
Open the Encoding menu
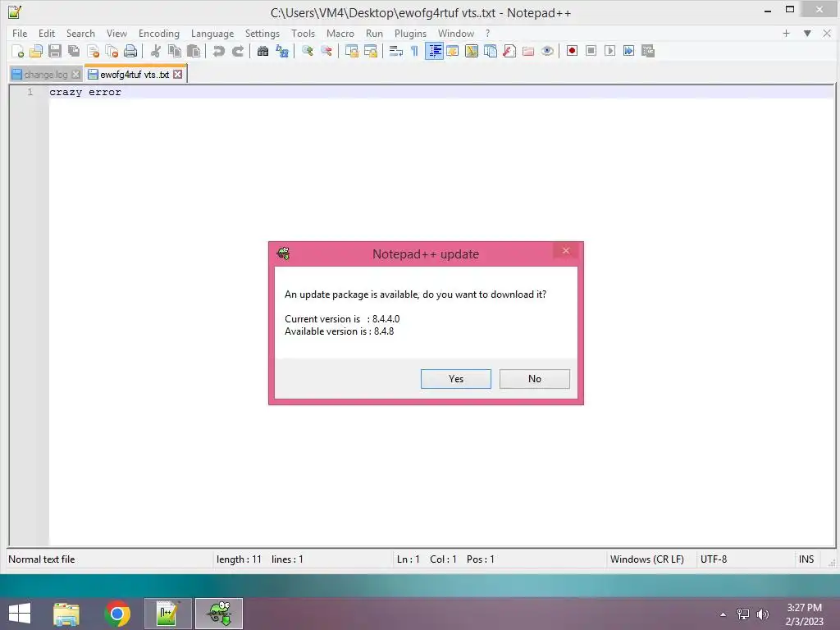coord(159,33)
